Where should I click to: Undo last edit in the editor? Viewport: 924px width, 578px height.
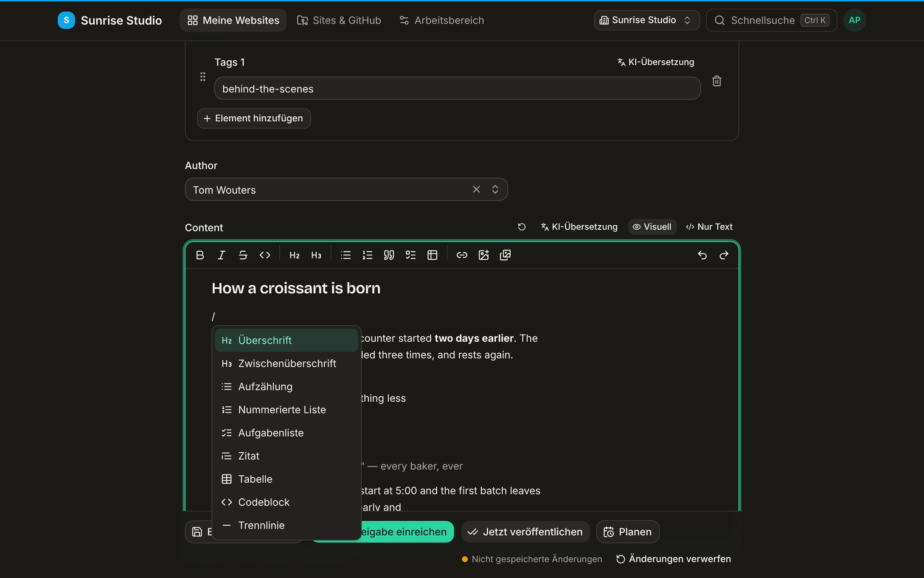click(702, 255)
